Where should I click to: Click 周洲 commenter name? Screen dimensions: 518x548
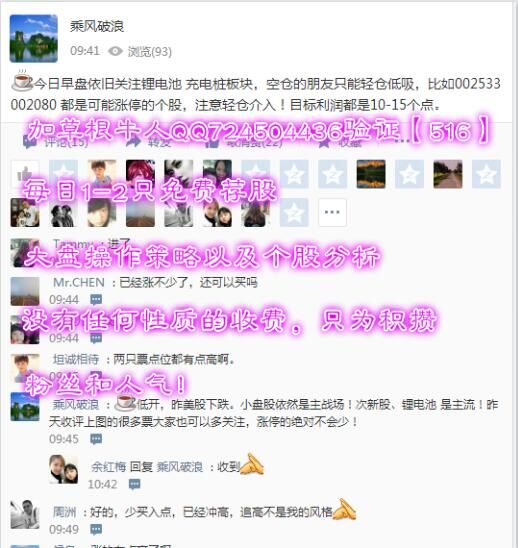pyautogui.click(x=64, y=512)
